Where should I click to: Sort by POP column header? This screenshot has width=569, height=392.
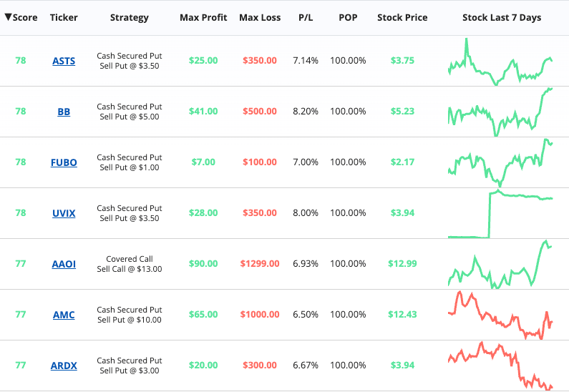coord(348,17)
